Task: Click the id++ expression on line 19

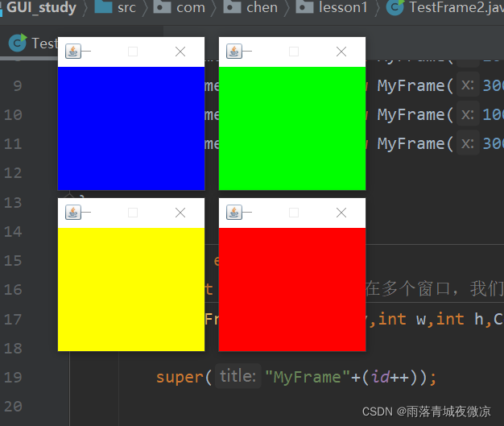Action: [x=390, y=377]
